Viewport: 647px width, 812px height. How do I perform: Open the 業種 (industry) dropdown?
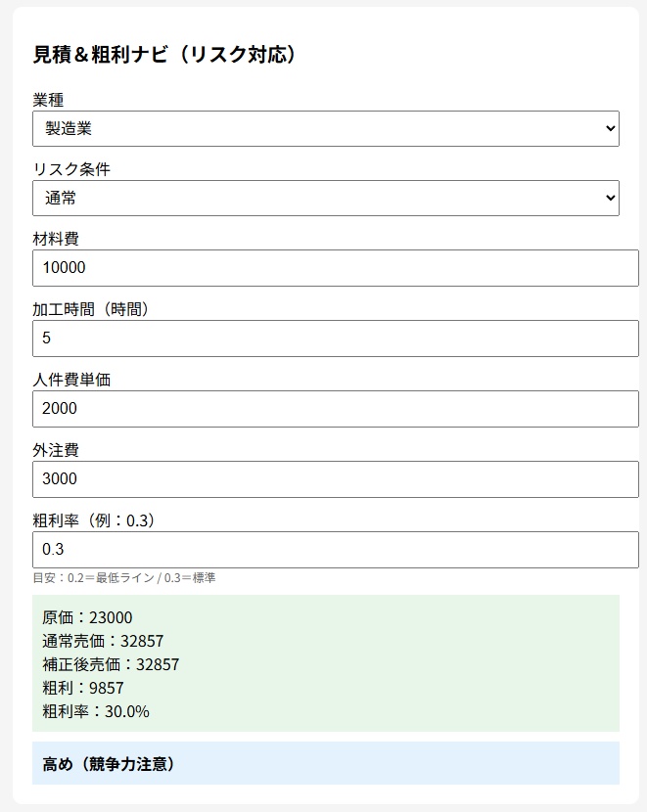click(323, 128)
